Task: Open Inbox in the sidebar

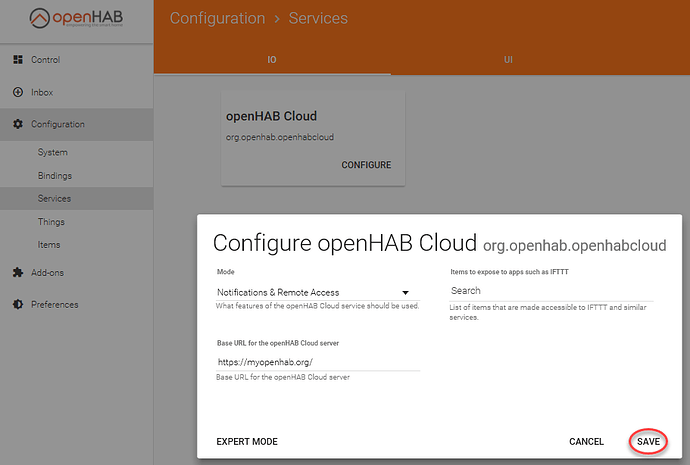Action: pyautogui.click(x=77, y=92)
